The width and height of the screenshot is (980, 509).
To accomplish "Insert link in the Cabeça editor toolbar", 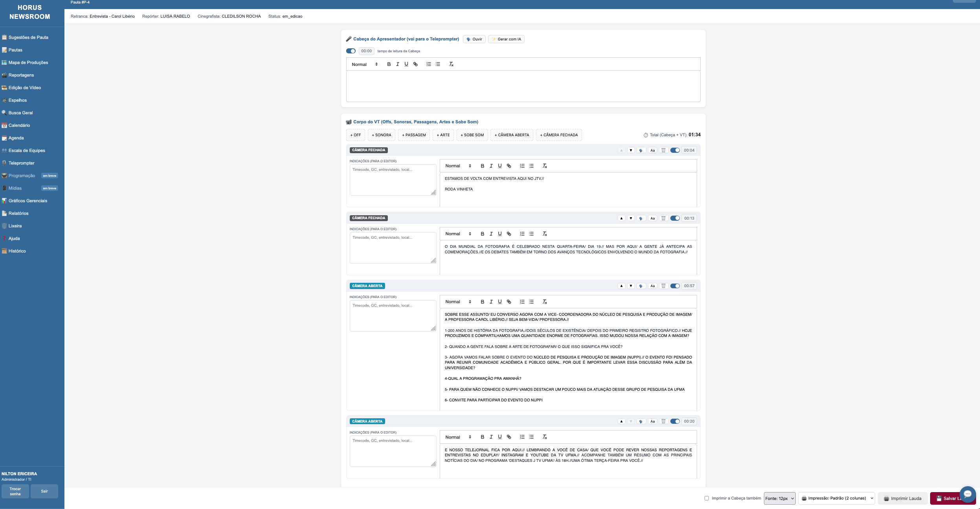I will (415, 64).
